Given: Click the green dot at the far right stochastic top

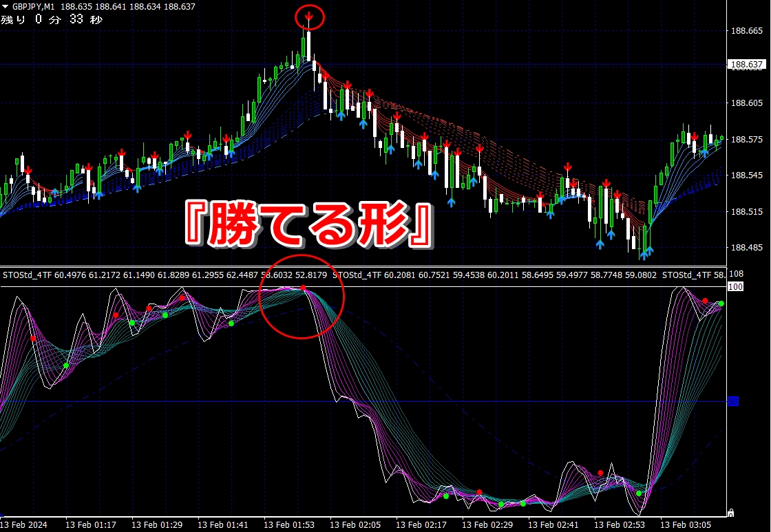Looking at the screenshot, I should click(721, 304).
